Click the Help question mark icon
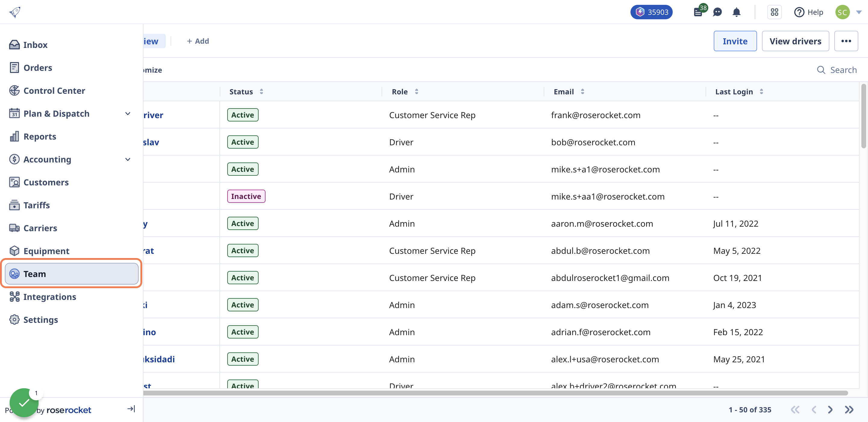Image resolution: width=868 pixels, height=422 pixels. (x=799, y=12)
